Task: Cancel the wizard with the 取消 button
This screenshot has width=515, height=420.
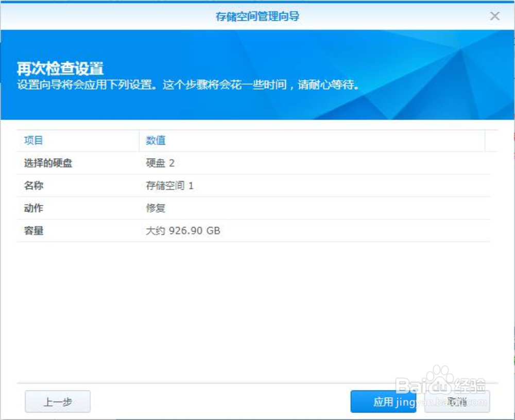Action: click(457, 401)
